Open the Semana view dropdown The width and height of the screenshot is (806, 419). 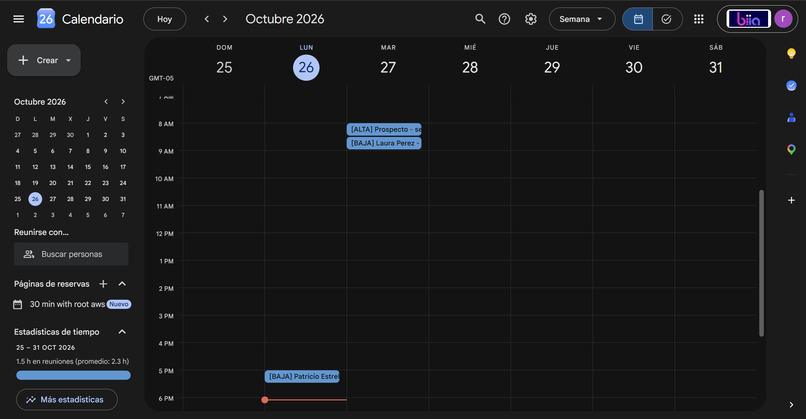point(582,19)
